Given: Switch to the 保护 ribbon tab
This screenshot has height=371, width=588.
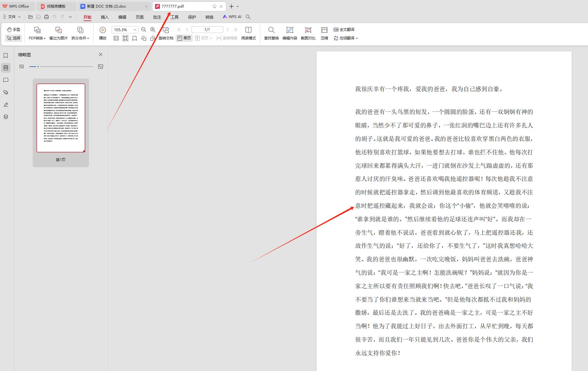Looking at the screenshot, I should click(x=192, y=17).
